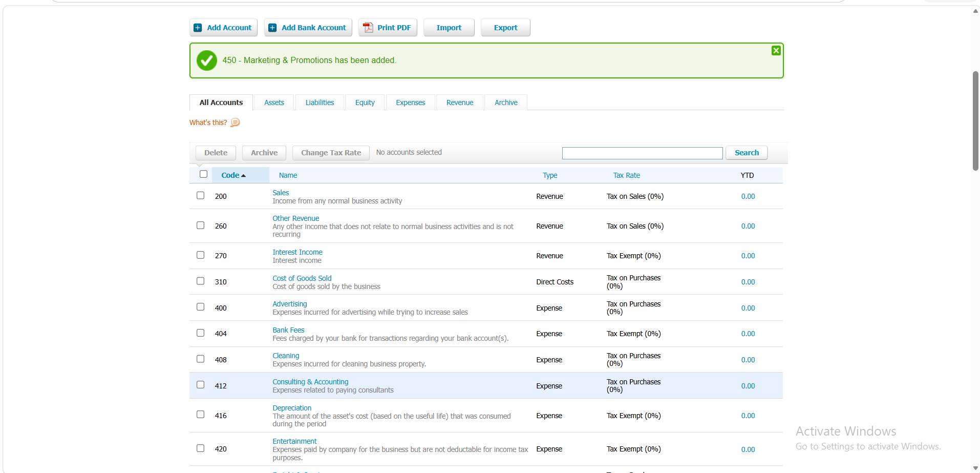Viewport: 980px width, 473px height.
Task: Switch to the Expenses tab
Action: (x=410, y=102)
